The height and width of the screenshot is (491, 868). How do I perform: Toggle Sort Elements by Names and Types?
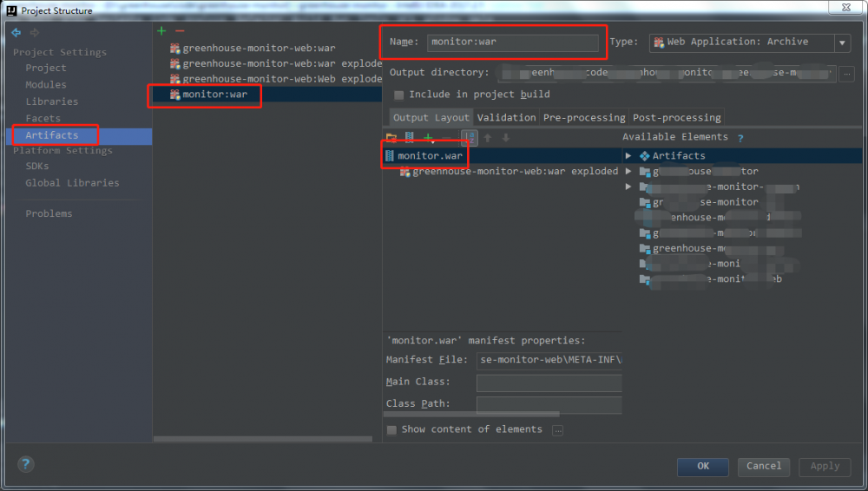469,137
